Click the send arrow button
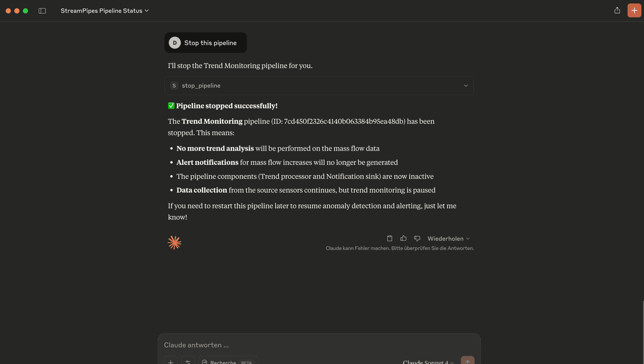 pos(467,361)
